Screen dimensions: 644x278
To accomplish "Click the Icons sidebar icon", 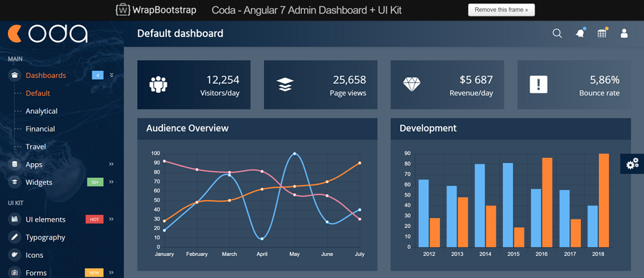I will click(15, 255).
